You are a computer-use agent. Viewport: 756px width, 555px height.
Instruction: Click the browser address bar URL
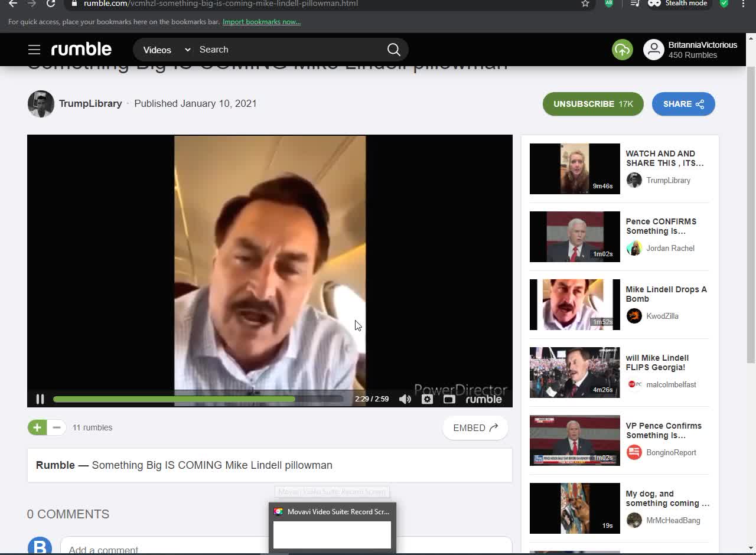[221, 4]
